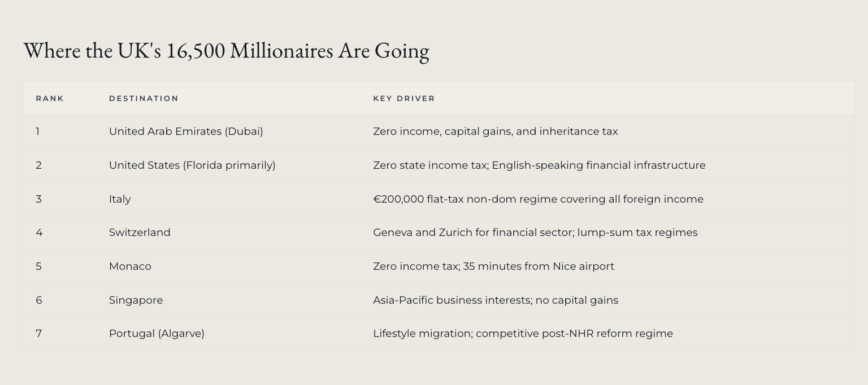Click the KEY DRIVER column header
Viewport: 868px width, 385px height.
pos(403,98)
